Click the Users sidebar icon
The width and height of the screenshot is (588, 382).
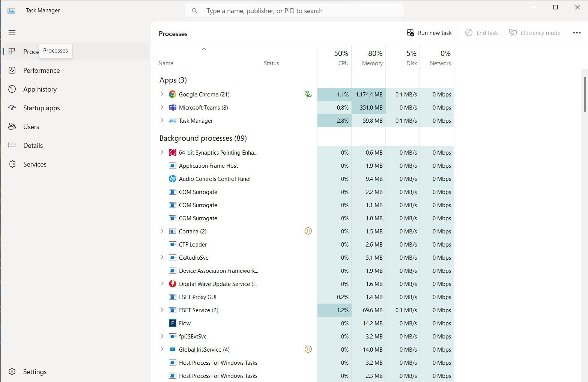(12, 126)
